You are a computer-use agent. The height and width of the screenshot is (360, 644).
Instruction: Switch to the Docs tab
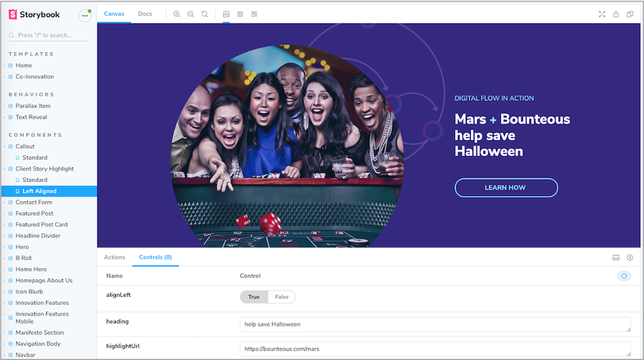point(145,14)
